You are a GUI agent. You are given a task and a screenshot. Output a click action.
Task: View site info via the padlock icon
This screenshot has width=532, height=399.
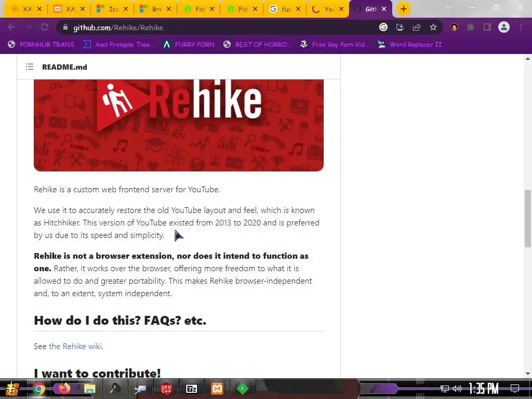click(65, 28)
